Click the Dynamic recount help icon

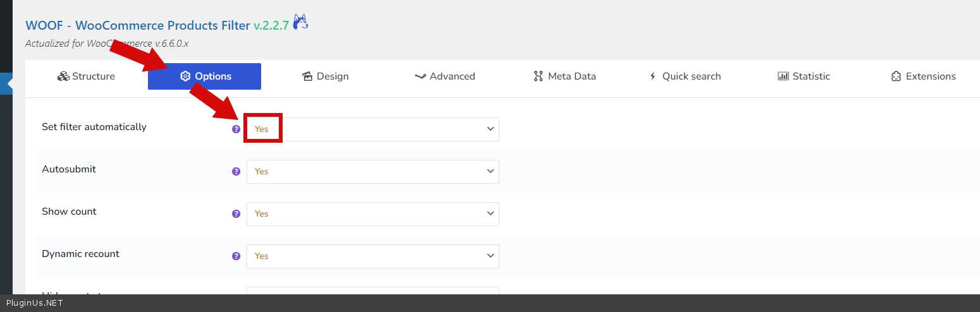click(236, 256)
